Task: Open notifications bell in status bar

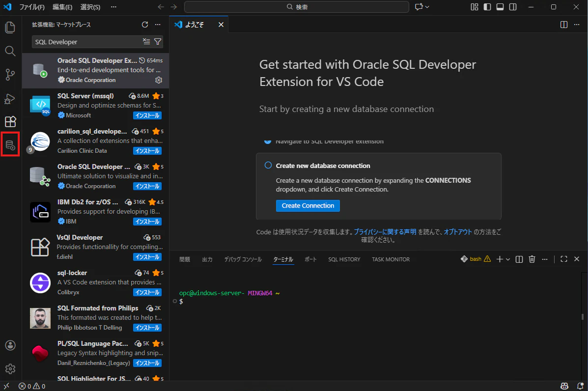Action: pyautogui.click(x=580, y=386)
